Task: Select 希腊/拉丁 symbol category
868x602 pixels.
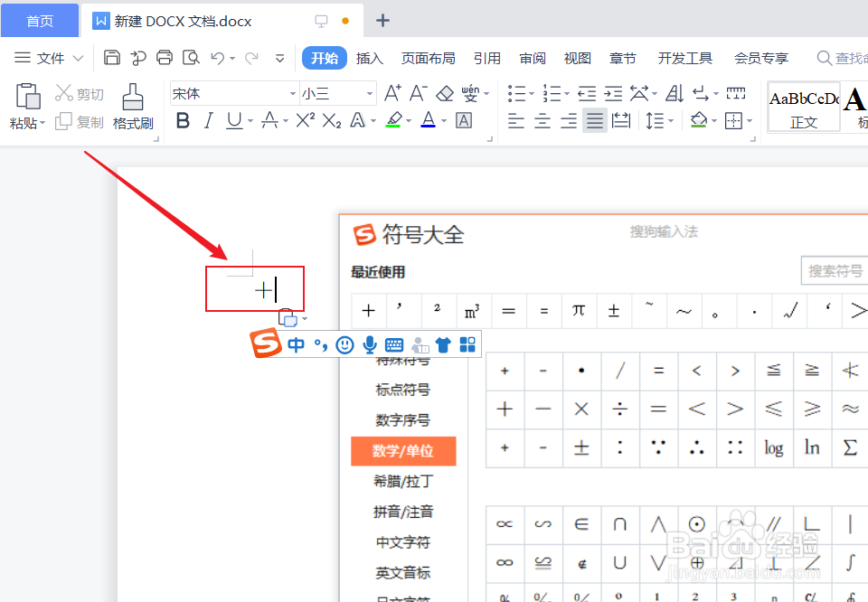Action: [x=403, y=481]
